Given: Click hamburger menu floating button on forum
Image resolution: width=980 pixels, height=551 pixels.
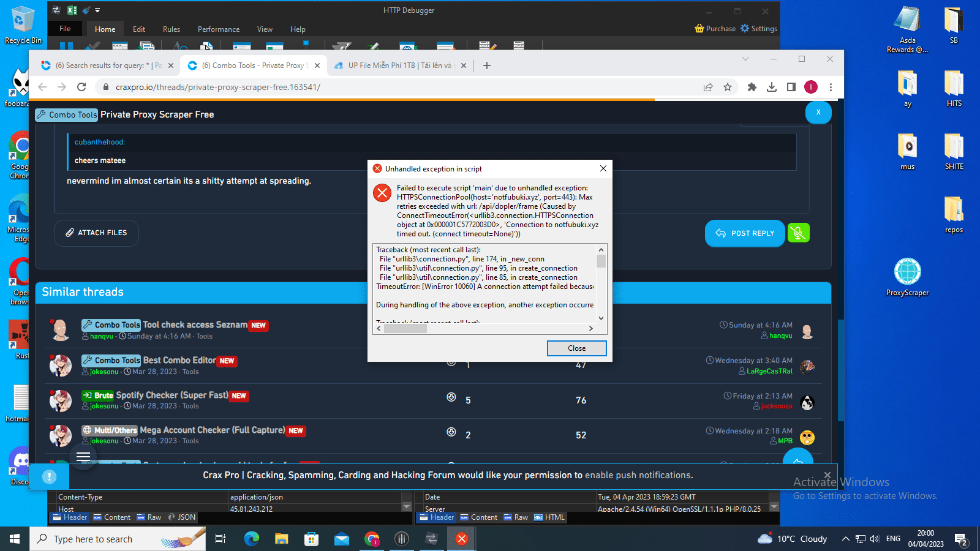Looking at the screenshot, I should pyautogui.click(x=83, y=457).
